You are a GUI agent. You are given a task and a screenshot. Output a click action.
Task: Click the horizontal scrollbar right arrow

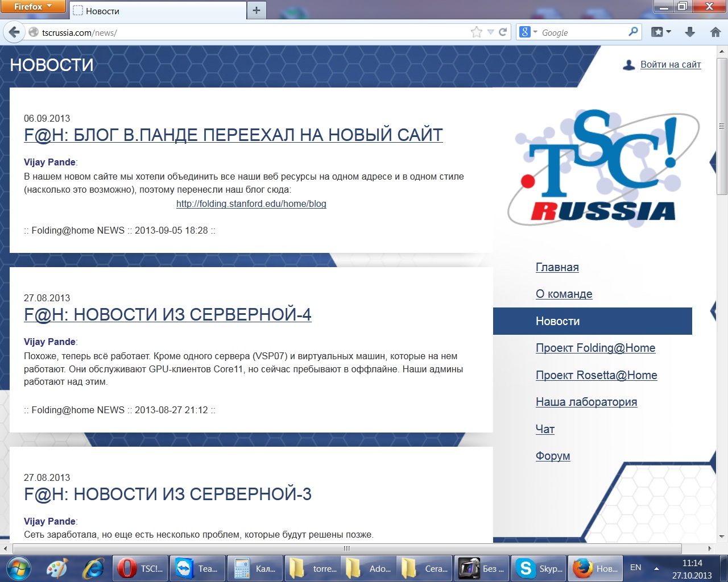coord(710,548)
